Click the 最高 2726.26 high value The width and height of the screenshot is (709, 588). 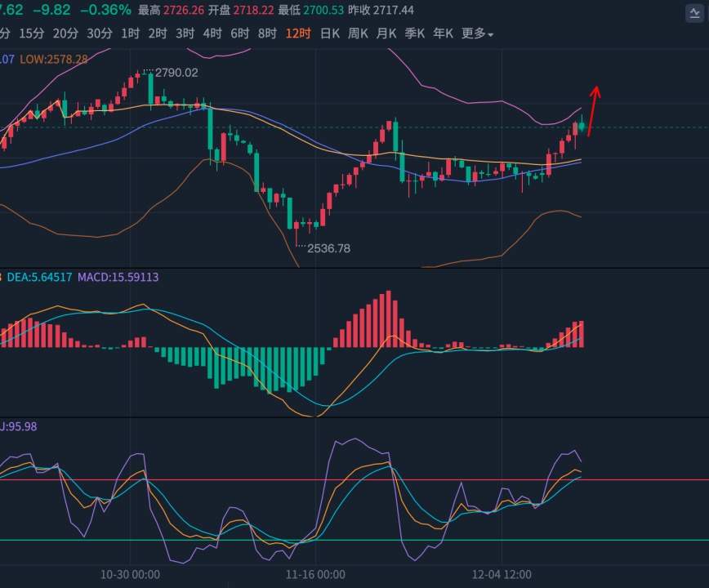[171, 10]
